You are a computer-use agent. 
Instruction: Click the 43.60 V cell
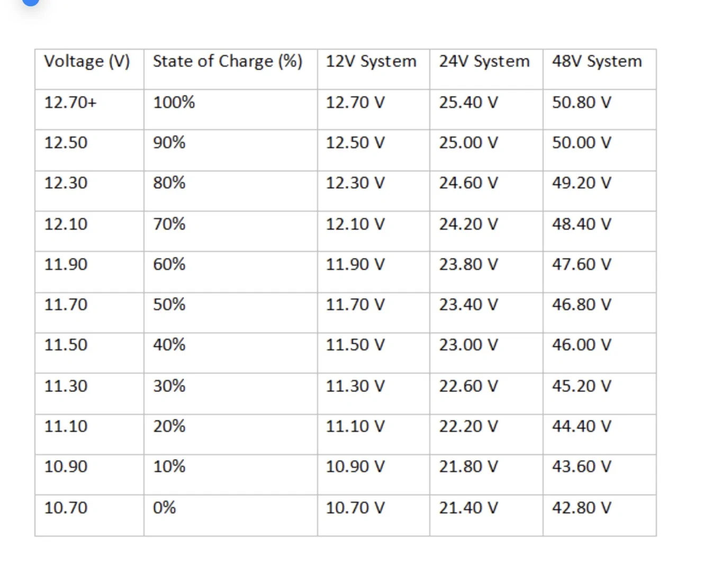582,467
